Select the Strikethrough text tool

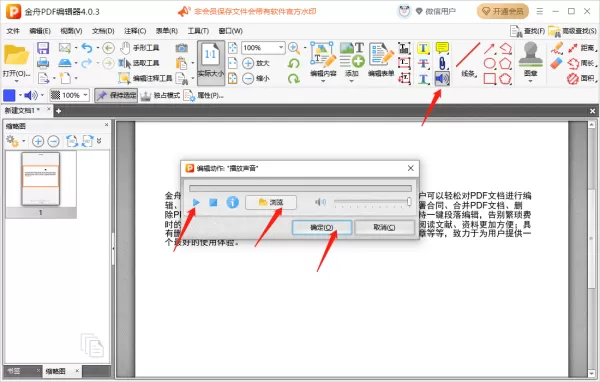point(423,64)
